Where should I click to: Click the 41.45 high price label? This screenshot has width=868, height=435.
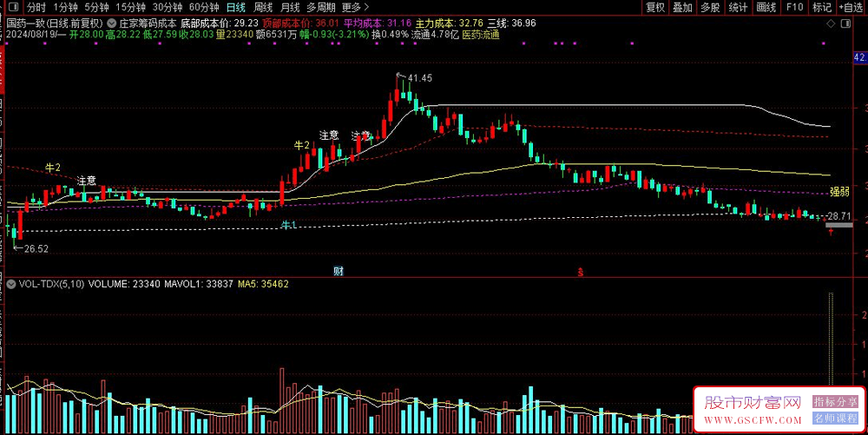point(419,78)
